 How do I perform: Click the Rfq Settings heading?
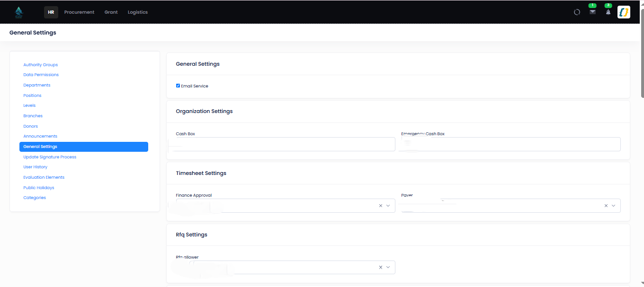tap(191, 235)
